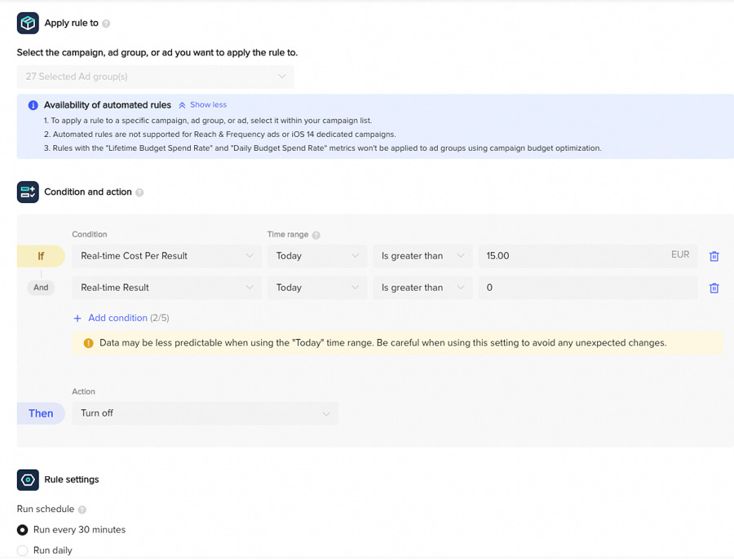This screenshot has width=734, height=560.
Task: Expand the 27 Selected Ad group(s) dropdown
Action: [x=155, y=77]
